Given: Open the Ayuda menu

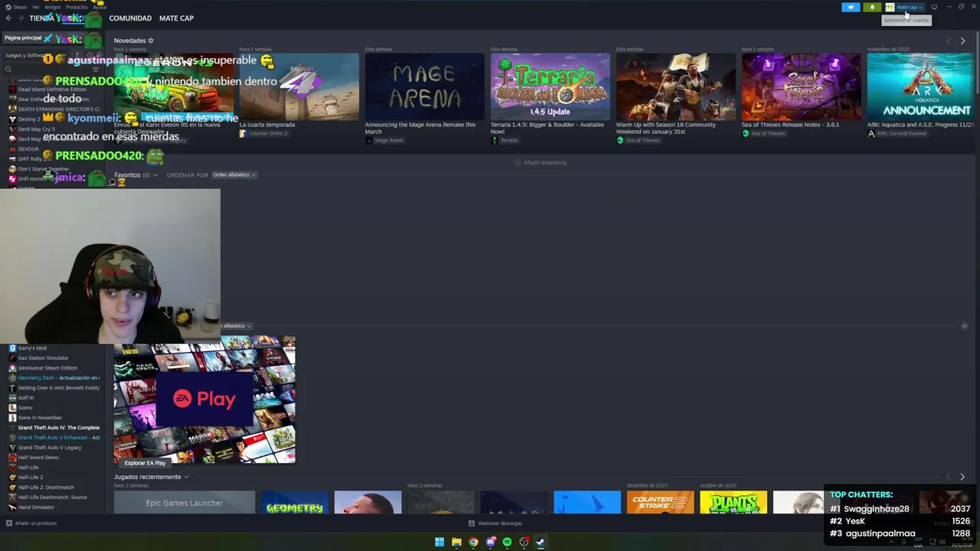Looking at the screenshot, I should coord(100,7).
